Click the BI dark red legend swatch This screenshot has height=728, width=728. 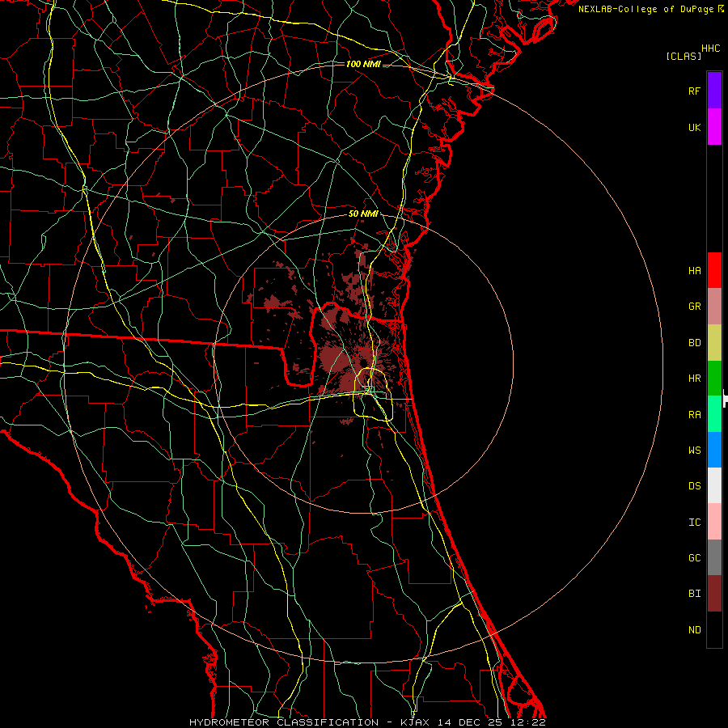714,594
